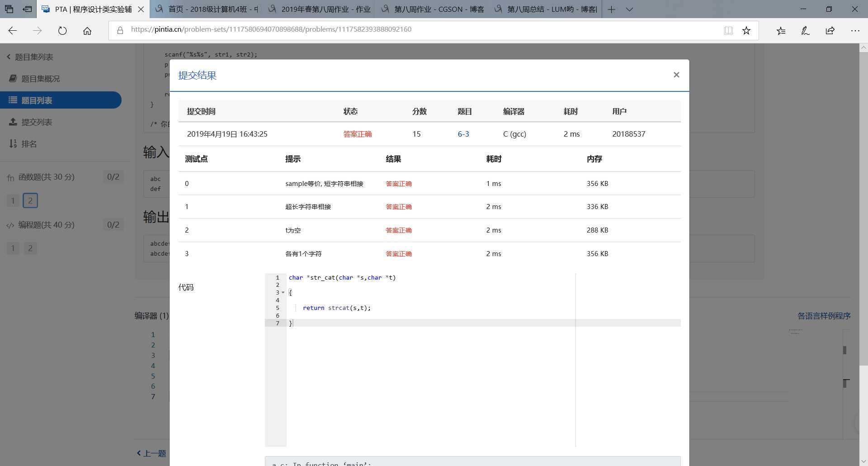Viewport: 868px width, 466px height.
Task: Open 提交列表 in sidebar
Action: pyautogui.click(x=31, y=122)
